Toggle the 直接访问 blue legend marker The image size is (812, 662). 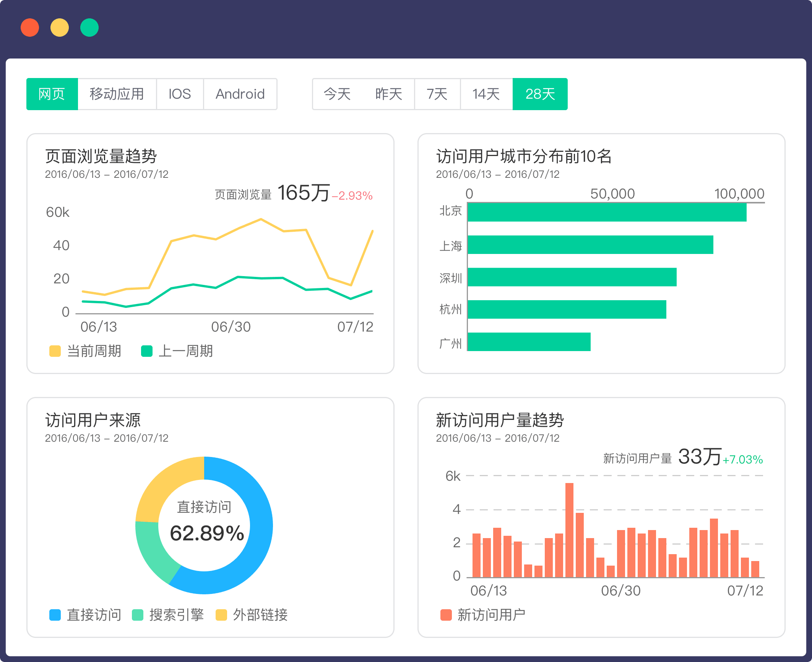(55, 615)
